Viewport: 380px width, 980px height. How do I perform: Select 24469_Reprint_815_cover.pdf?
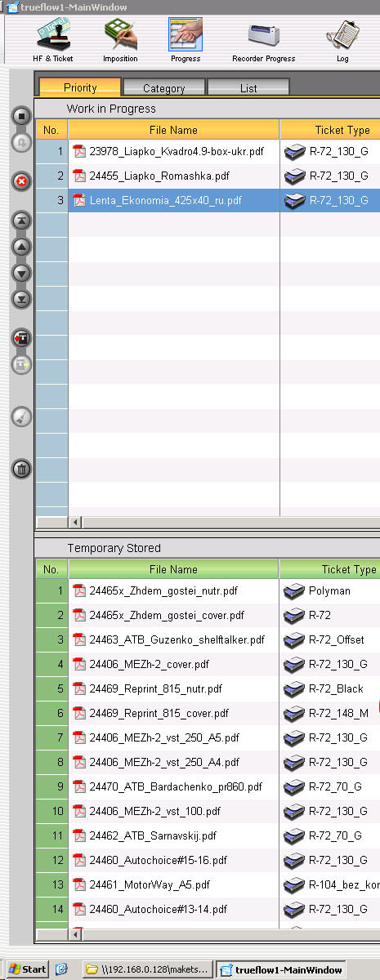pos(159,713)
